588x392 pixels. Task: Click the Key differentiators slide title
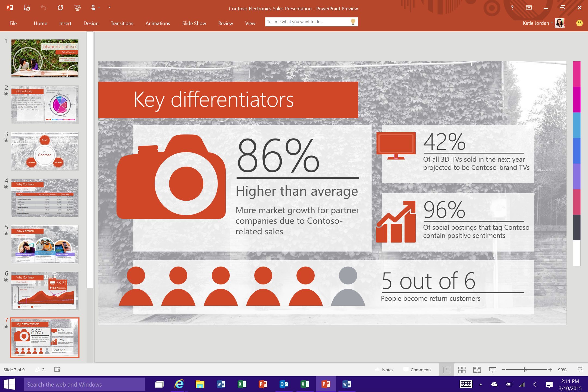pos(214,100)
